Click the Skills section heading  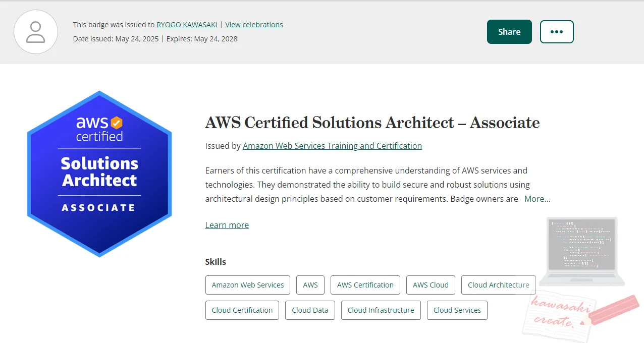click(216, 262)
